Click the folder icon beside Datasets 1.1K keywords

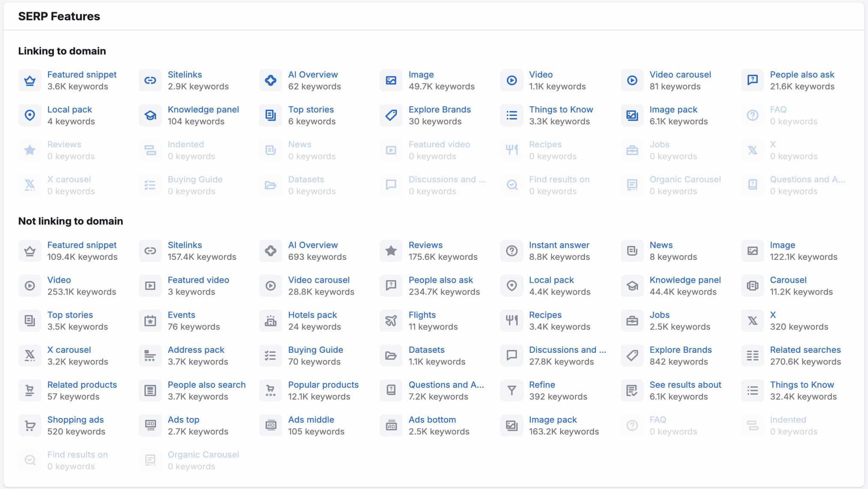coord(391,356)
